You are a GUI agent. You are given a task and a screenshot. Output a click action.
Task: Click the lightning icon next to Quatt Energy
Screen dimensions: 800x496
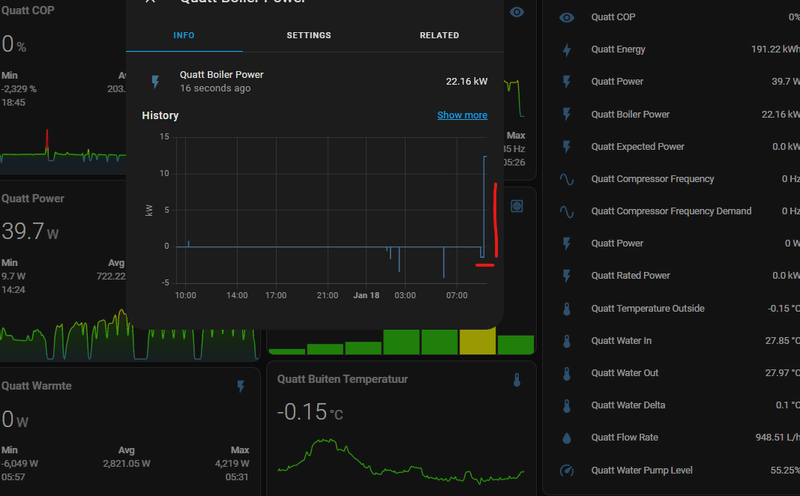coord(566,49)
